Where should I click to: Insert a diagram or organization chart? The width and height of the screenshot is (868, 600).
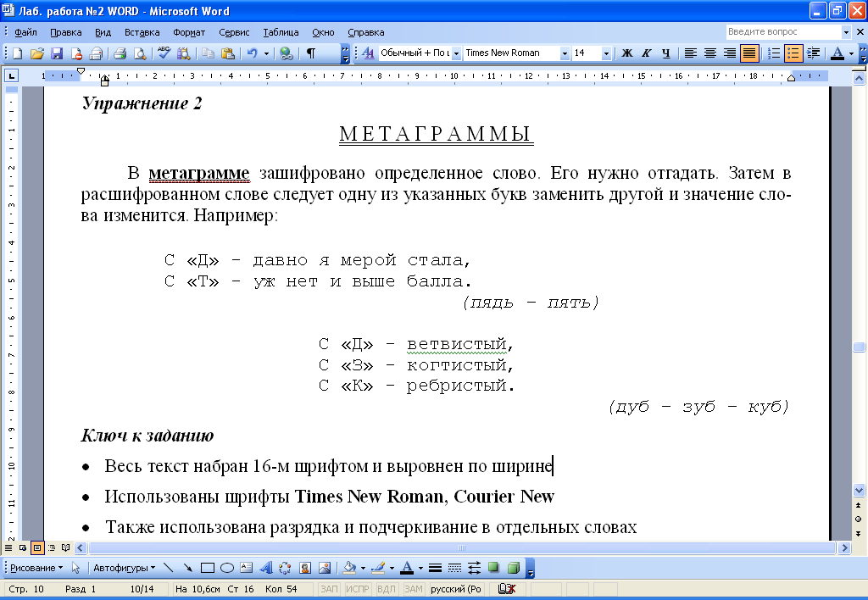[x=285, y=568]
